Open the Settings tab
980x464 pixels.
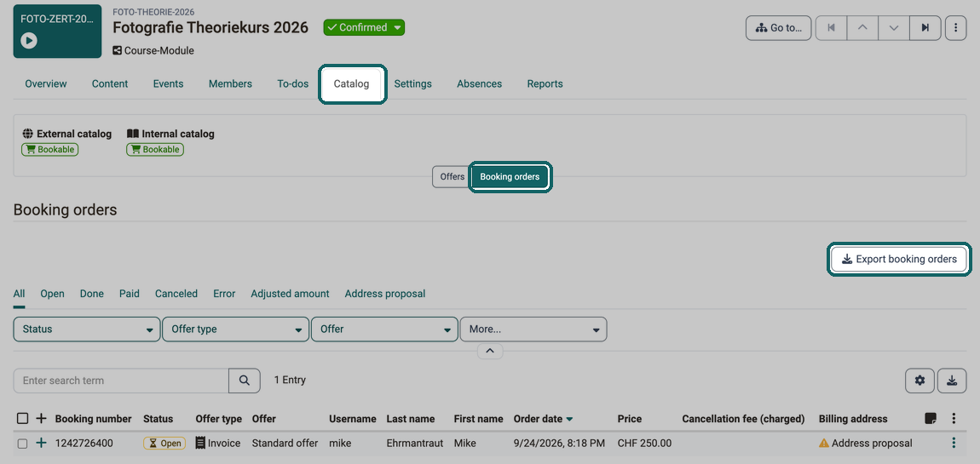(412, 83)
